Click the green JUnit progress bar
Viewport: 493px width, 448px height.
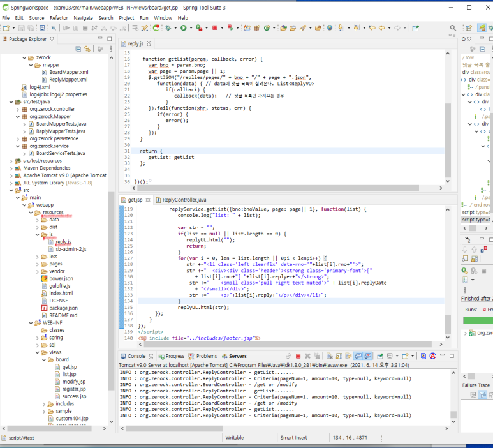[478, 320]
